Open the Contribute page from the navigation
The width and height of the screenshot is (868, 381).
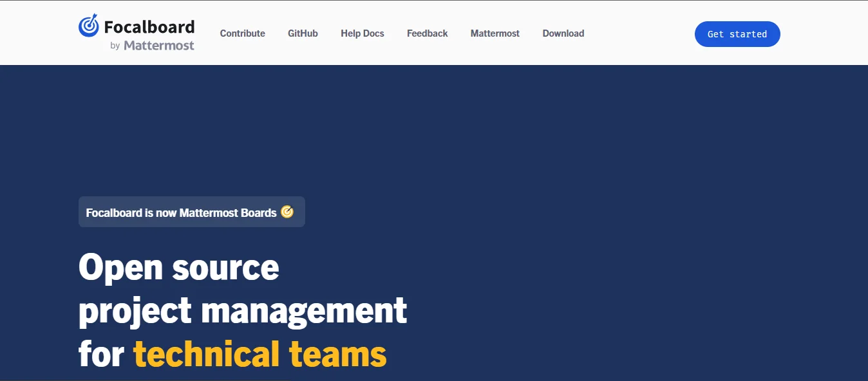pyautogui.click(x=242, y=33)
